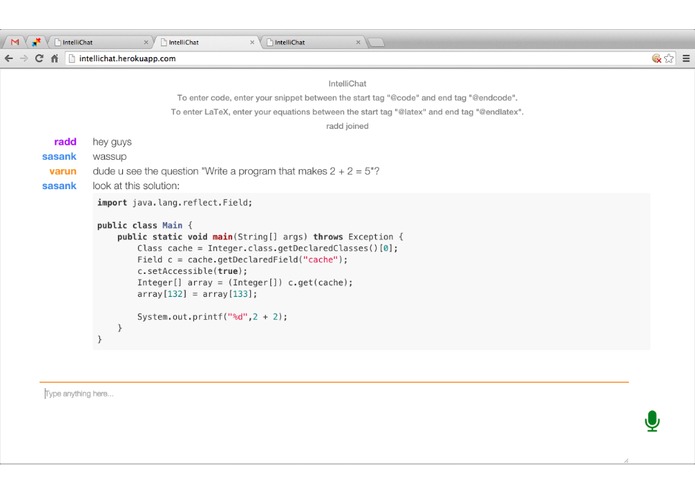Open the browser home page icon

point(55,58)
